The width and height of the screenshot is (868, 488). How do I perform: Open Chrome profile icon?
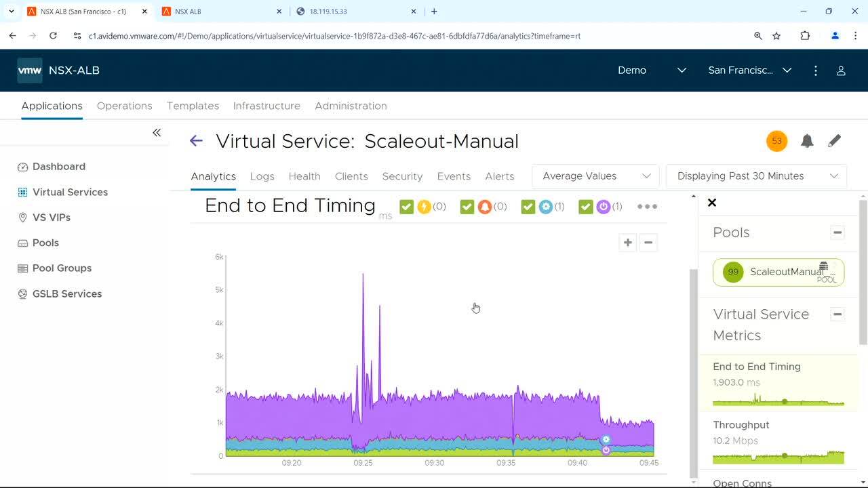[835, 36]
